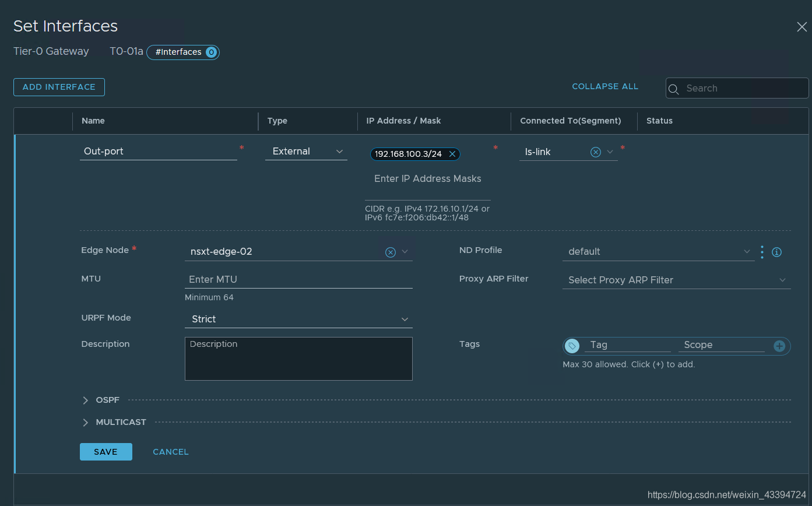Click the Enter MTU field
This screenshot has width=812, height=506.
(298, 279)
